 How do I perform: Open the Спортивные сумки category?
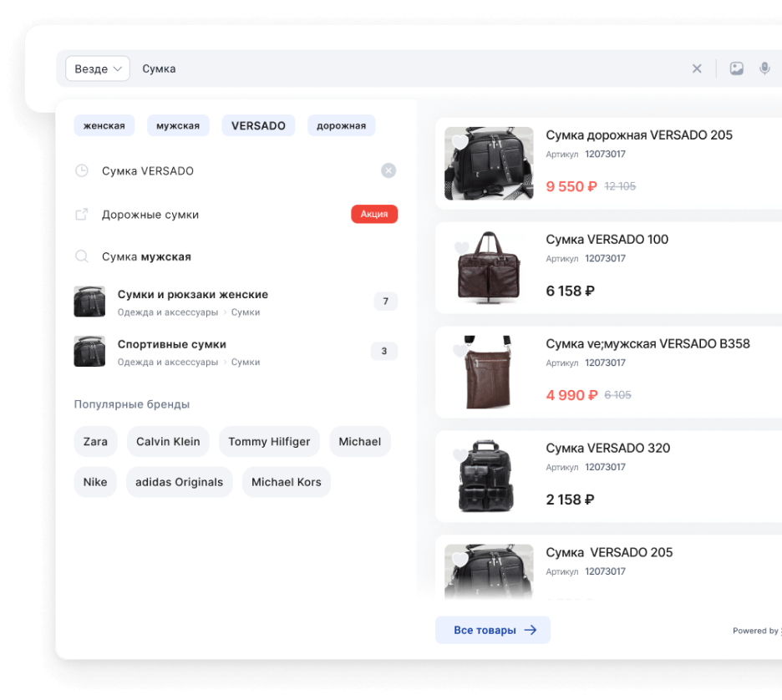pos(171,344)
